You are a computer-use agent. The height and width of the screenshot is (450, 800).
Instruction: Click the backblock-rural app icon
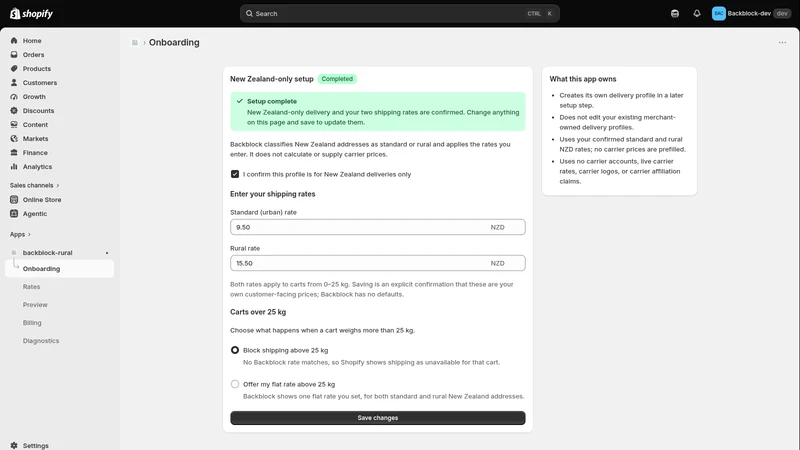[x=14, y=253]
